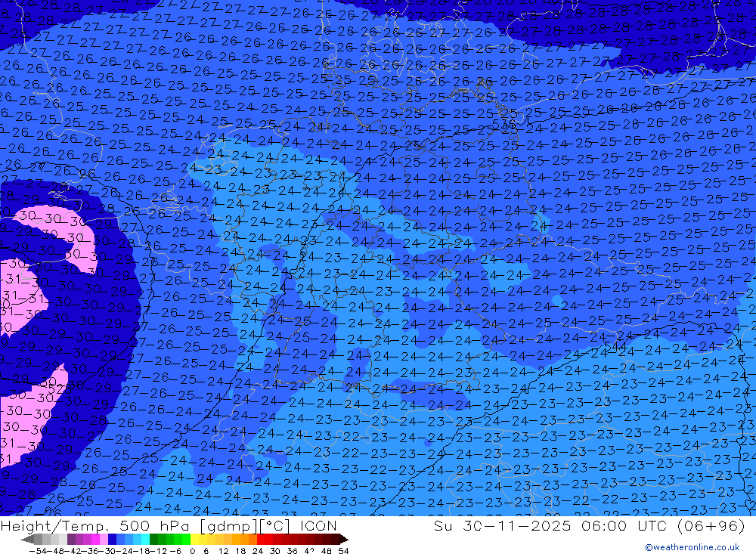Select the cyan legend swatch near -18
The image size is (756, 554).
(x=145, y=539)
